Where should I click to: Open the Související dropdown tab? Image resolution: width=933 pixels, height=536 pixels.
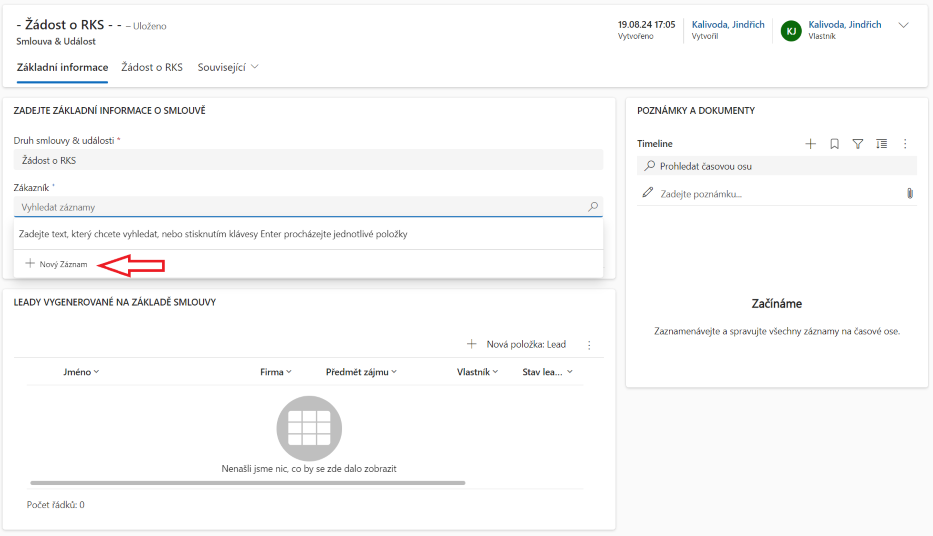click(228, 67)
